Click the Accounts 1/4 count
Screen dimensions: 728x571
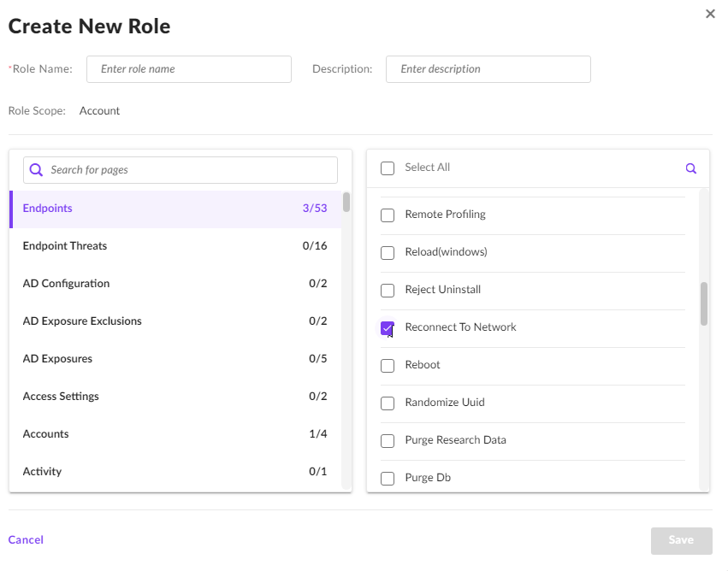(x=318, y=433)
